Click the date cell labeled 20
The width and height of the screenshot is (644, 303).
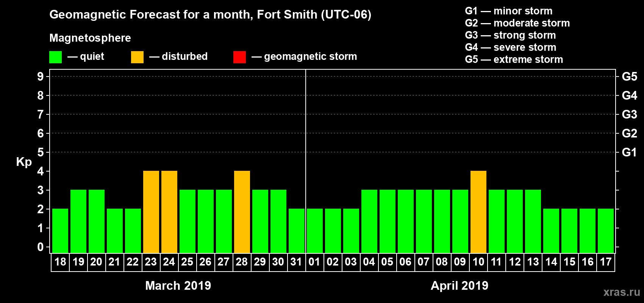[97, 262]
